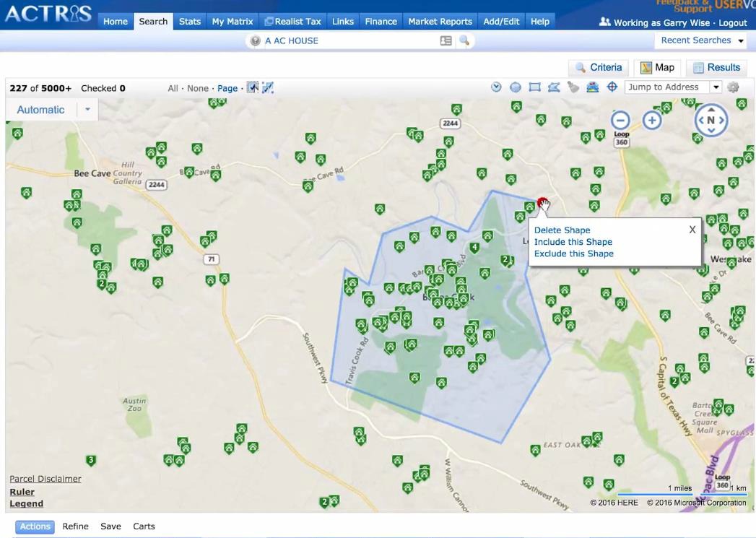This screenshot has width=756, height=538.
Task: Expand the Automatic dropdown arrow
Action: (87, 109)
